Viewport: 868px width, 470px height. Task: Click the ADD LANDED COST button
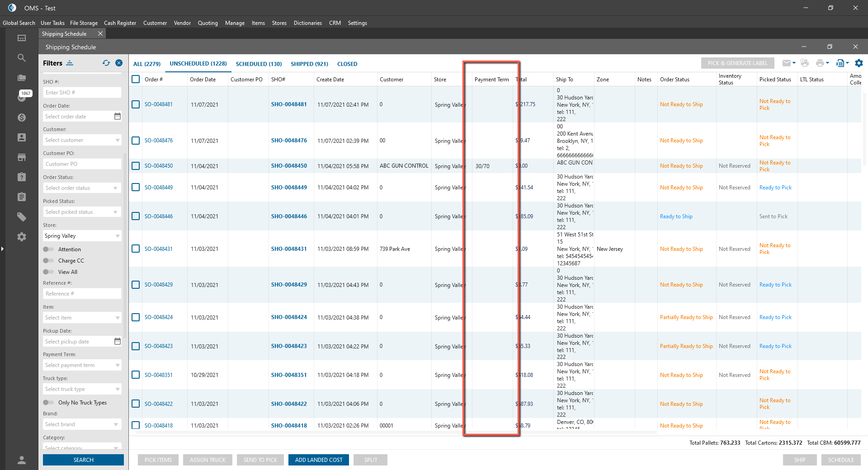[319, 460]
